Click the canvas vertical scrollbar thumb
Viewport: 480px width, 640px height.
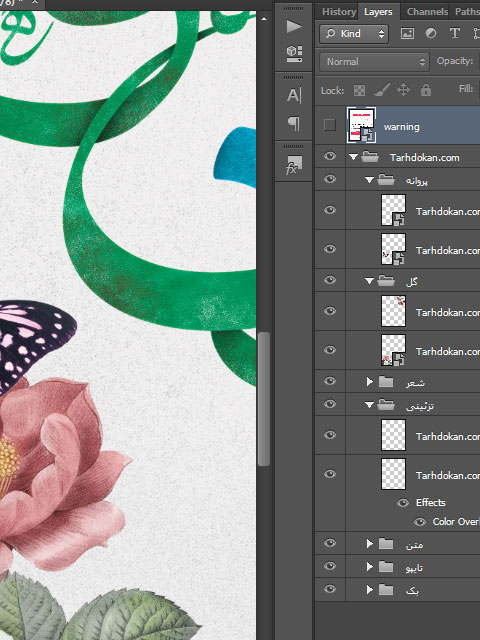tap(264, 399)
